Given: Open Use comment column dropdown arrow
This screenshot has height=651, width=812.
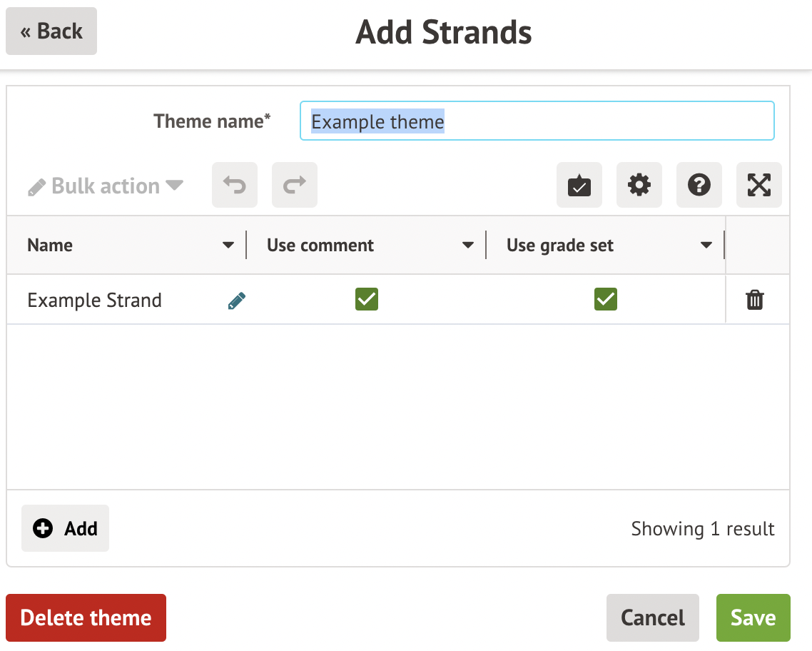Looking at the screenshot, I should tap(468, 246).
